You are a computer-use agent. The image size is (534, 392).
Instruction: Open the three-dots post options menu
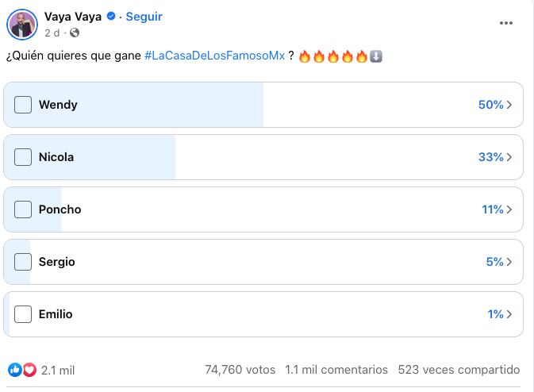point(506,23)
